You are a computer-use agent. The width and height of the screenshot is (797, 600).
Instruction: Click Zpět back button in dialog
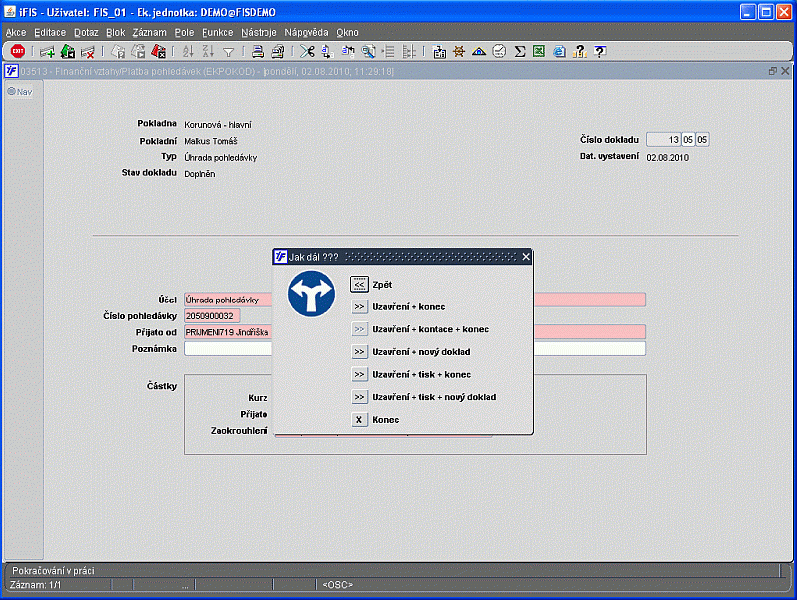[x=360, y=285]
